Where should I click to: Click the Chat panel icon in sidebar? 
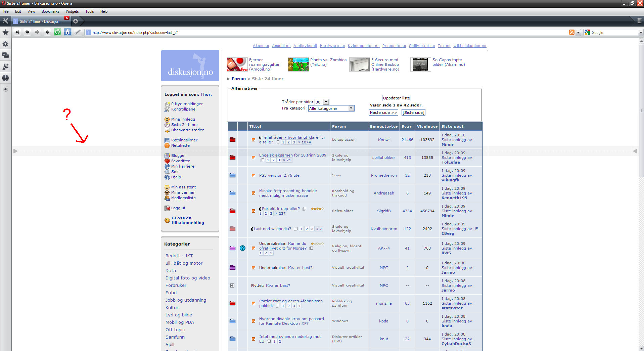click(5, 55)
